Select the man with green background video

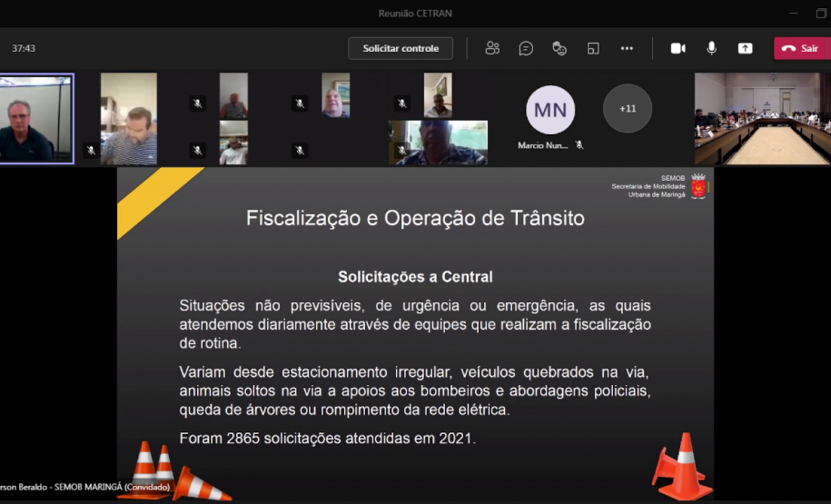tap(439, 143)
